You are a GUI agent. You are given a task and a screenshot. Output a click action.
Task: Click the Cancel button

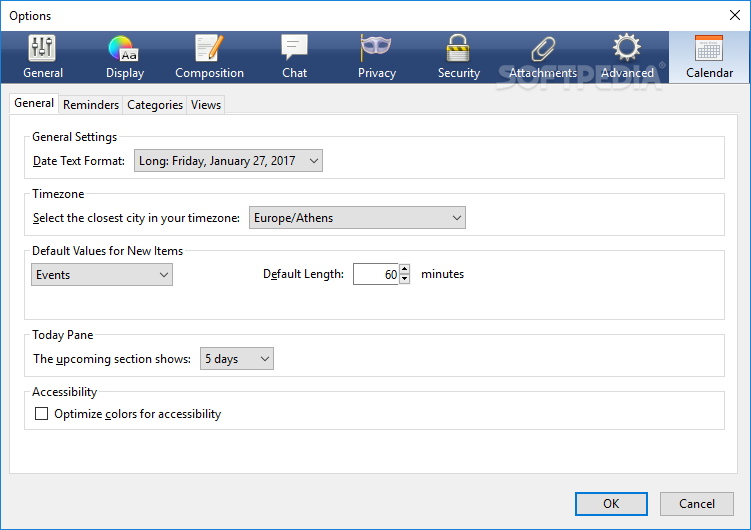tap(696, 504)
